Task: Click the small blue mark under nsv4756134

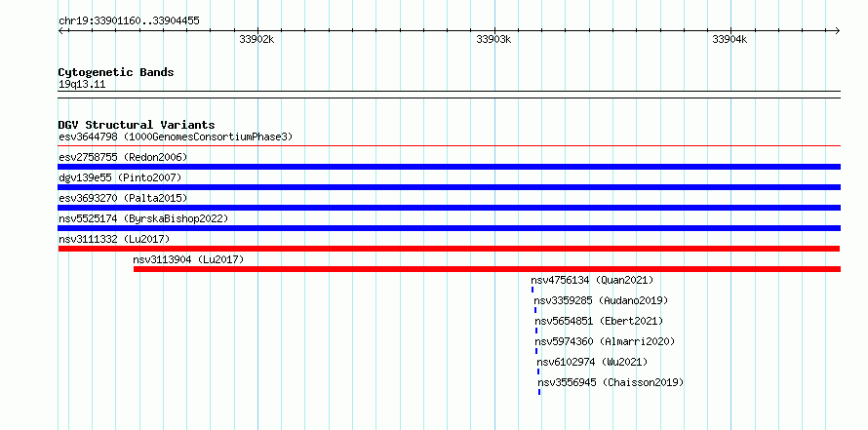Action: 533,290
